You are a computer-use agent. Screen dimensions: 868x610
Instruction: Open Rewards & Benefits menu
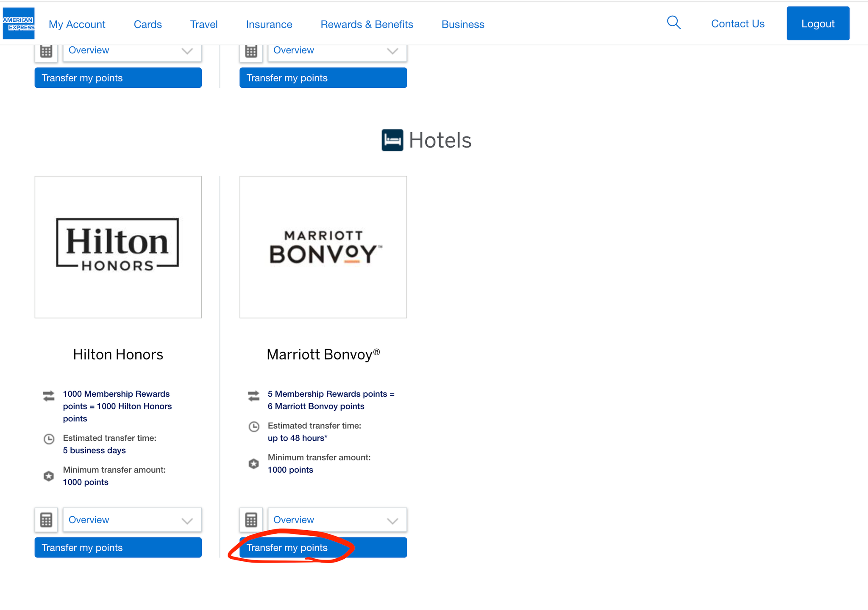[x=367, y=24]
